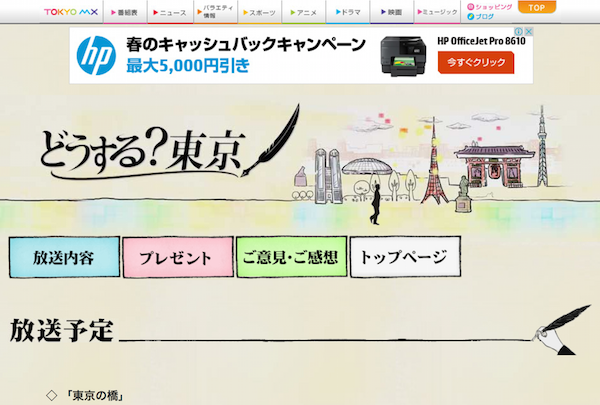Click the 「東京の橋」 text

click(95, 395)
